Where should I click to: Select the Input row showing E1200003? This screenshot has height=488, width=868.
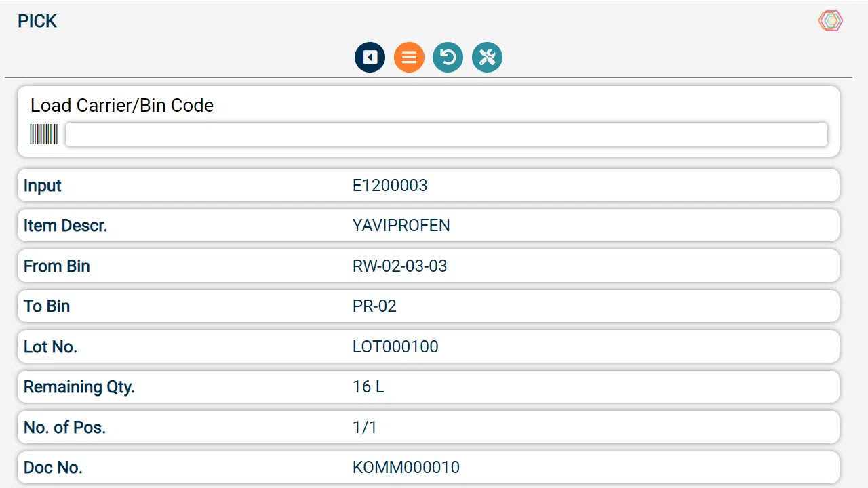[429, 185]
